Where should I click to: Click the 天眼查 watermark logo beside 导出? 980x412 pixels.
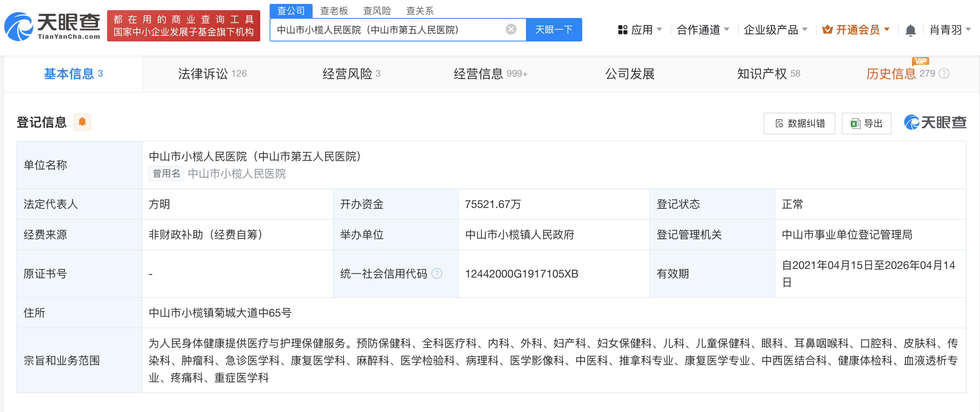935,123
